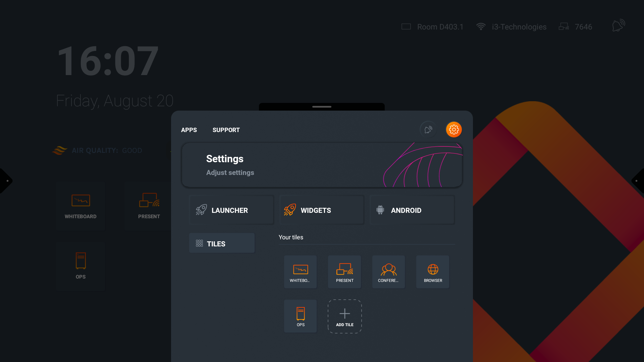Click the ADD TILE button
The height and width of the screenshot is (362, 644).
tap(344, 315)
